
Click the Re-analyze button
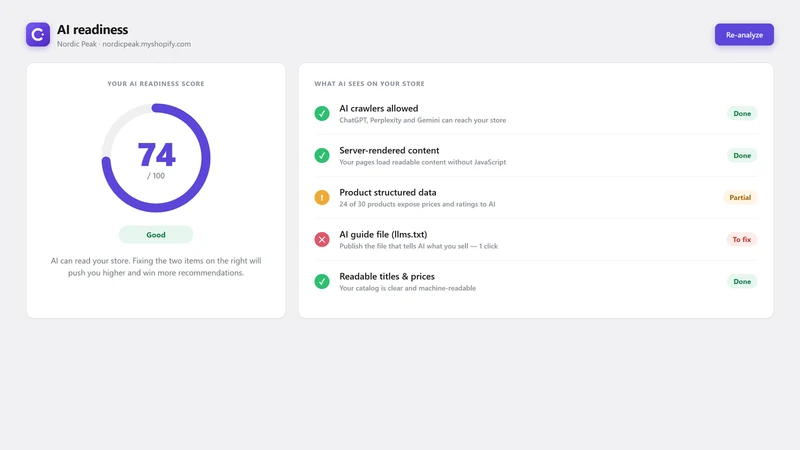point(744,35)
